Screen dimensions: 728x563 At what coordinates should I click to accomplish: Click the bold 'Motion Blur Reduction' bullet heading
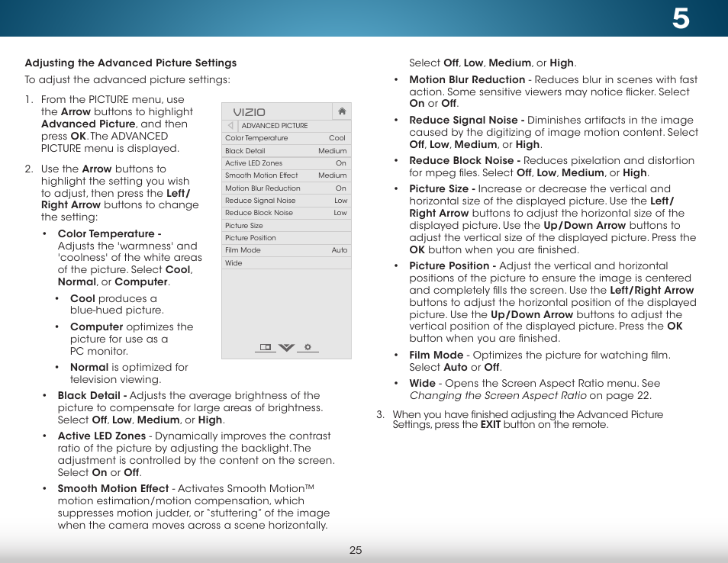[467, 79]
